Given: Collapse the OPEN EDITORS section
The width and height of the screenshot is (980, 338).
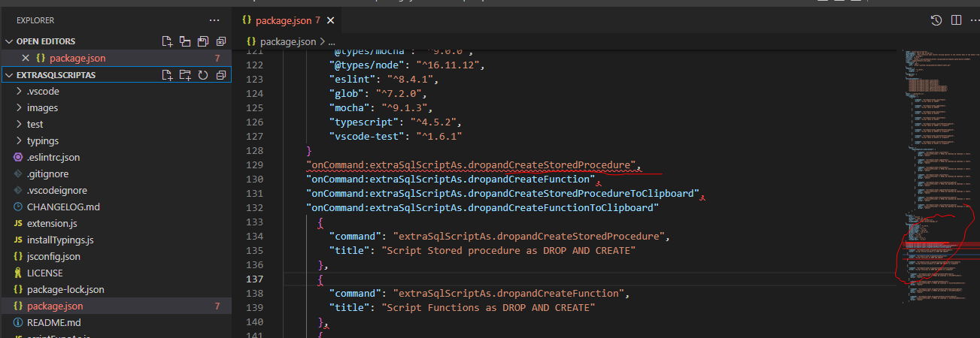Looking at the screenshot, I should (x=10, y=41).
